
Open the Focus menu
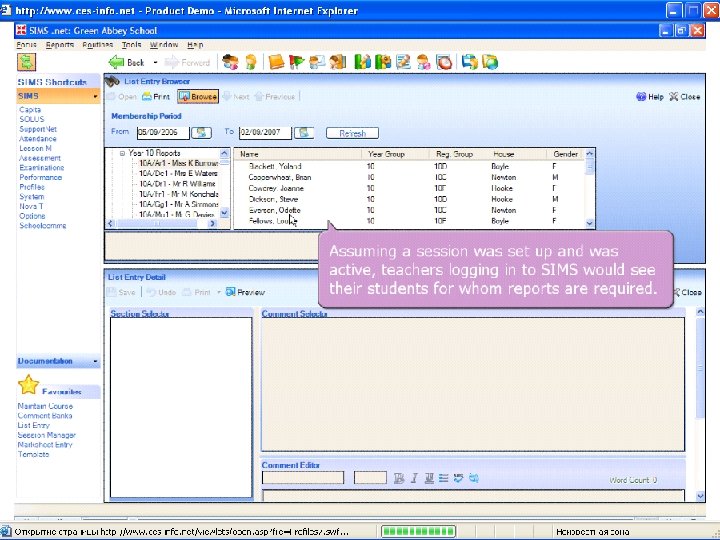(x=26, y=45)
